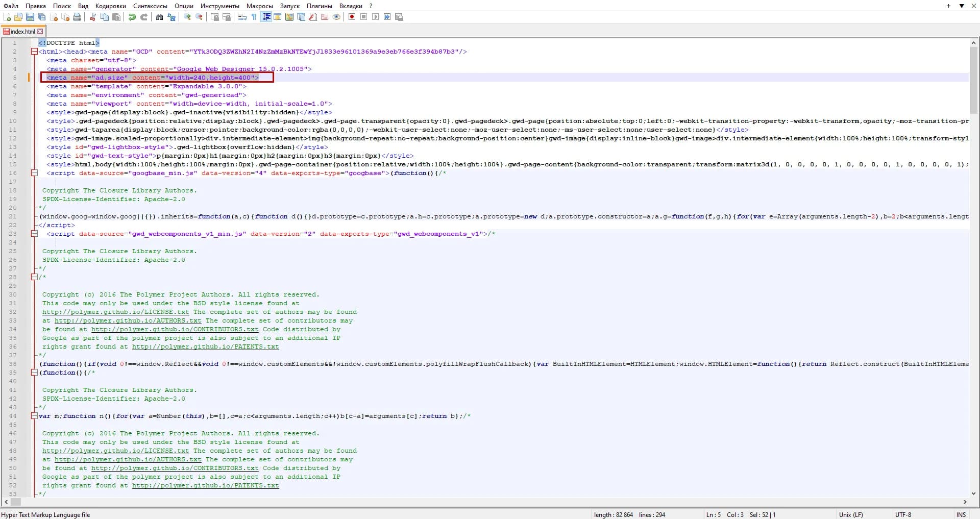Click the horizontal scrollbar right arrow

pos(965,502)
